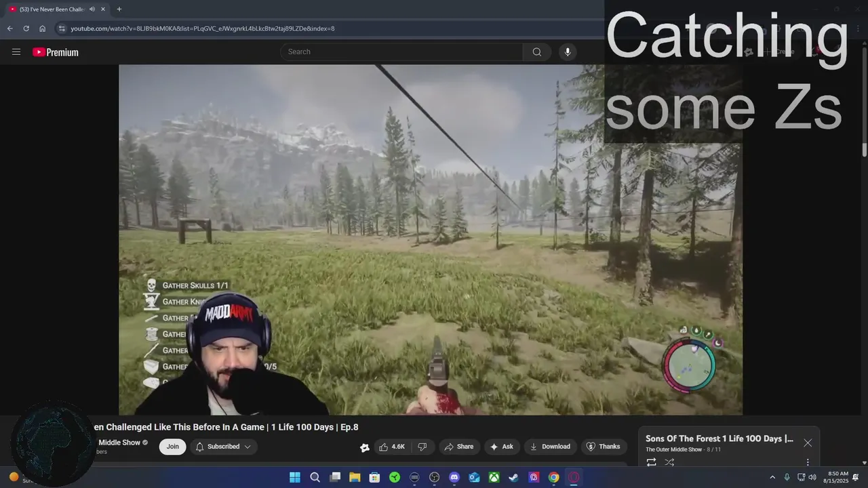Open a new browser tab
The image size is (868, 488).
pyautogui.click(x=119, y=9)
